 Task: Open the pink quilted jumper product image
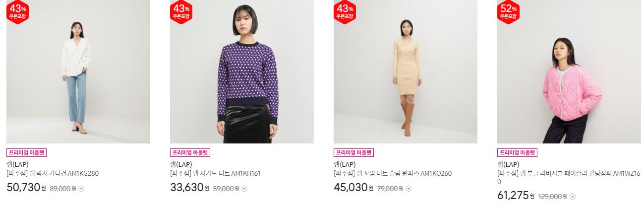(x=569, y=71)
